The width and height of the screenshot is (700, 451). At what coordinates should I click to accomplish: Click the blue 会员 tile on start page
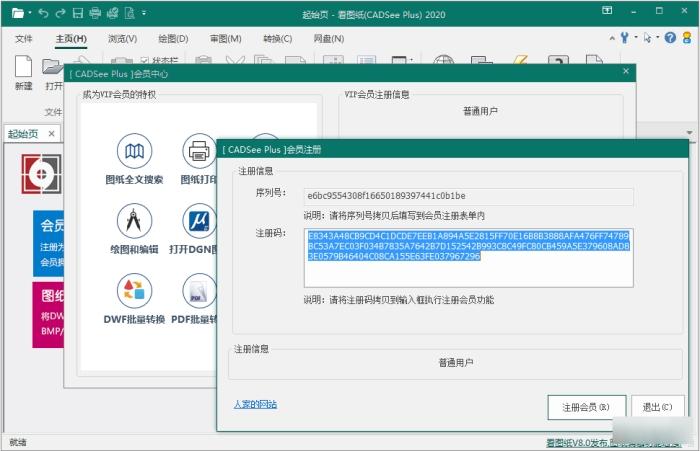(x=48, y=244)
